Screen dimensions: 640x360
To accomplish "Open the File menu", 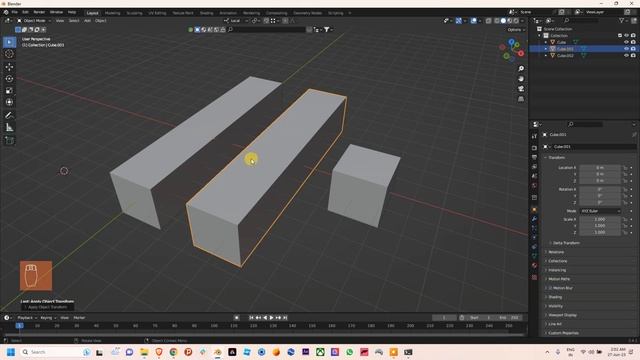I will coord(14,12).
